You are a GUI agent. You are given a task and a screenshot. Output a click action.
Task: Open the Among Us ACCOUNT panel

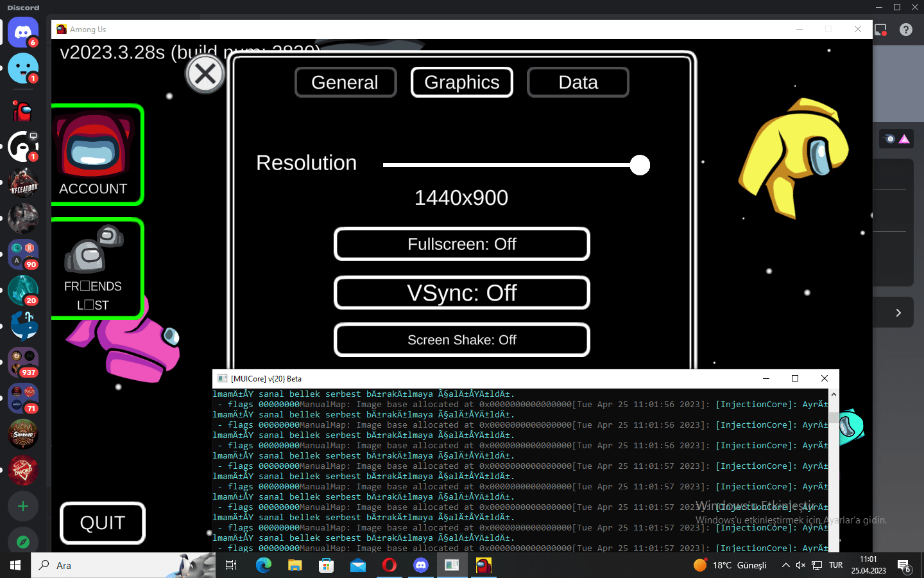96,155
